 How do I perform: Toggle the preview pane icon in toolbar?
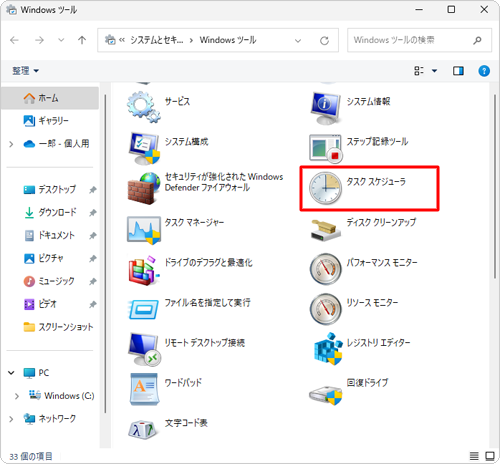click(458, 71)
